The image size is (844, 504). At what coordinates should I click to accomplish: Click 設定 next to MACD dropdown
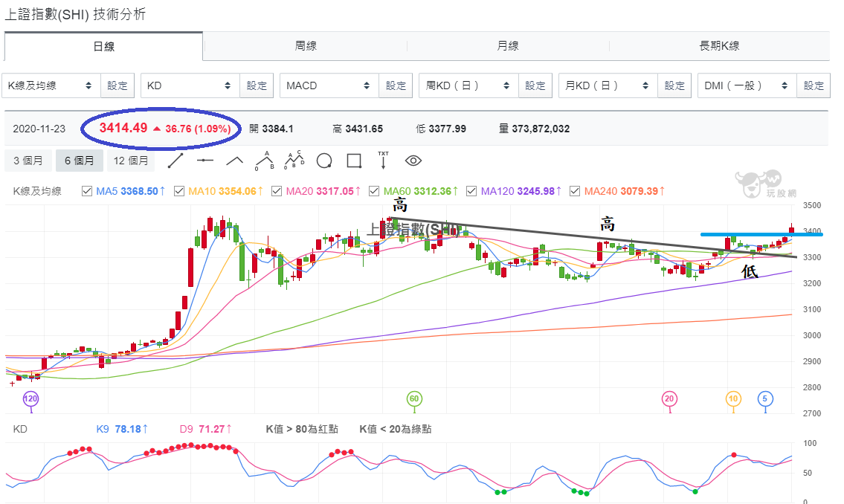click(396, 85)
